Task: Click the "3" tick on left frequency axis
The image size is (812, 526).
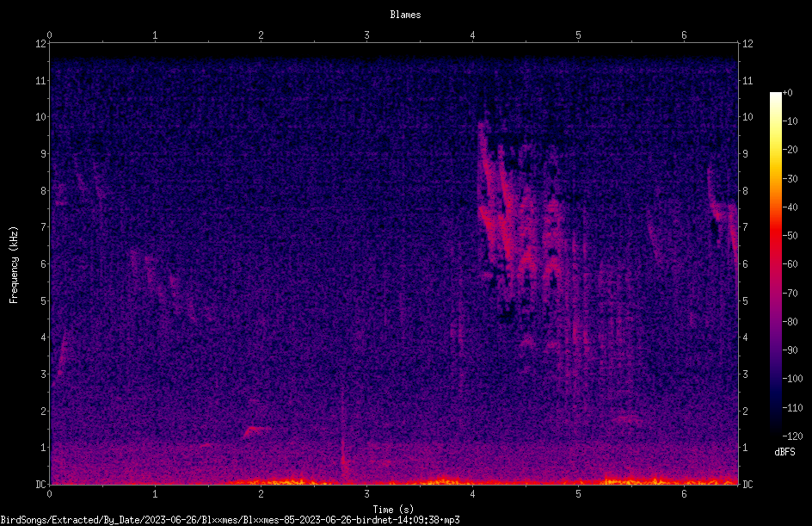Action: [x=44, y=374]
